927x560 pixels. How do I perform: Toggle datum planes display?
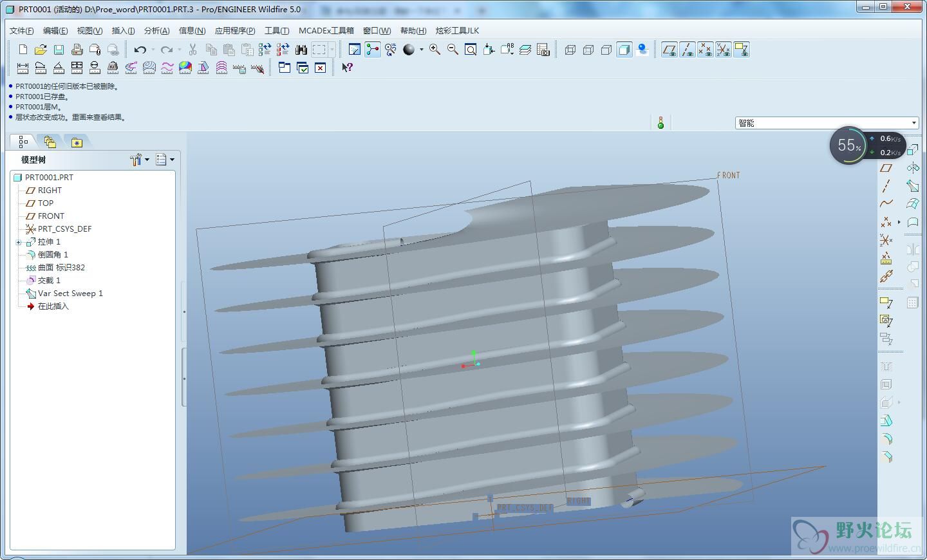(669, 50)
